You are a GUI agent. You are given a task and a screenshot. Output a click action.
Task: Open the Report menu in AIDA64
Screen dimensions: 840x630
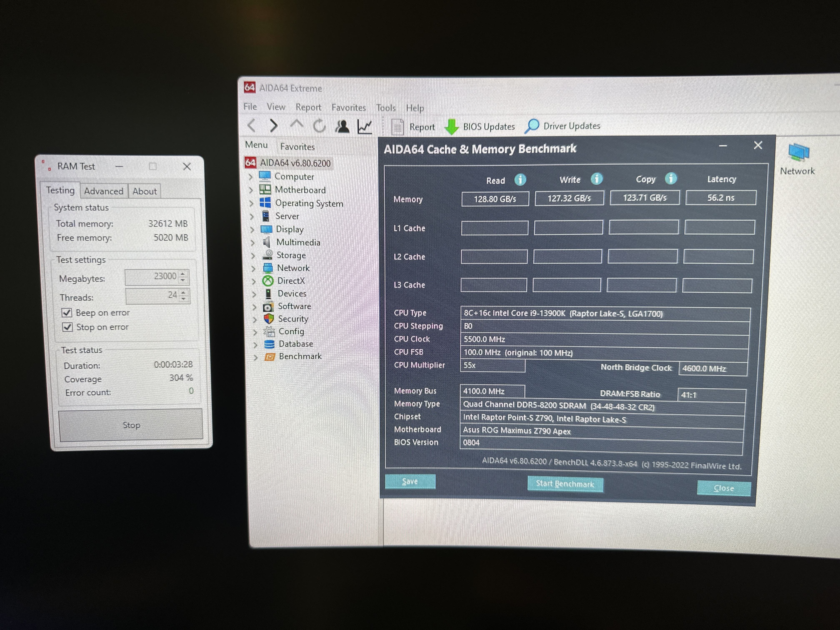pos(308,107)
